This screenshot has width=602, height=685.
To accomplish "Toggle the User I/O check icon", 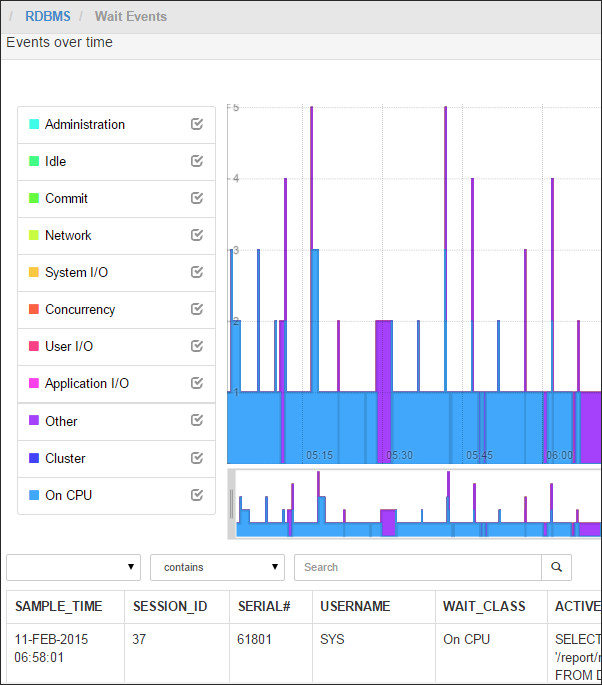I will [197, 346].
